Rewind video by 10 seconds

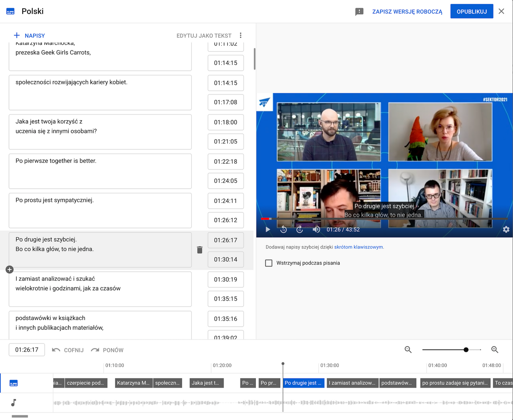click(x=284, y=229)
